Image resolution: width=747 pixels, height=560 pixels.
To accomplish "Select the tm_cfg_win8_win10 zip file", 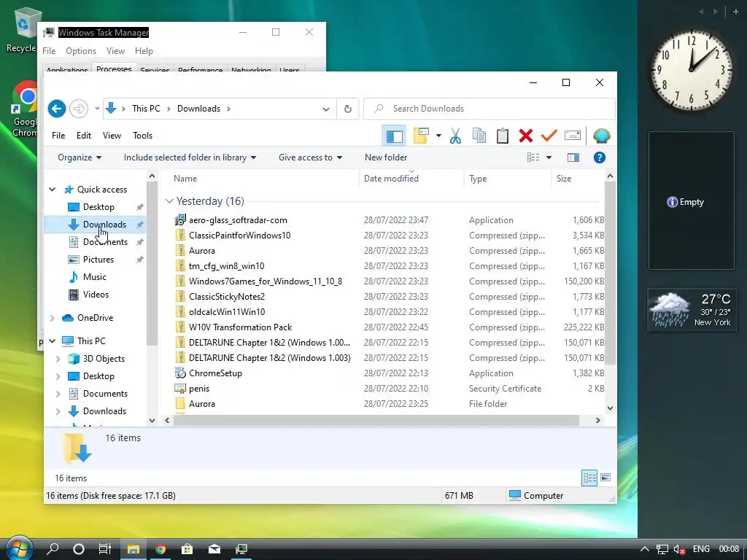I will [226, 265].
